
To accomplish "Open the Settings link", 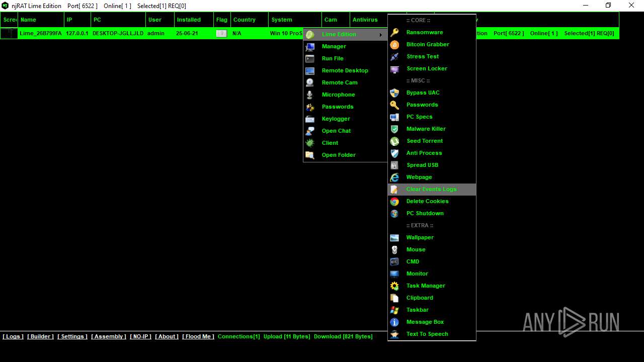I will [72, 336].
